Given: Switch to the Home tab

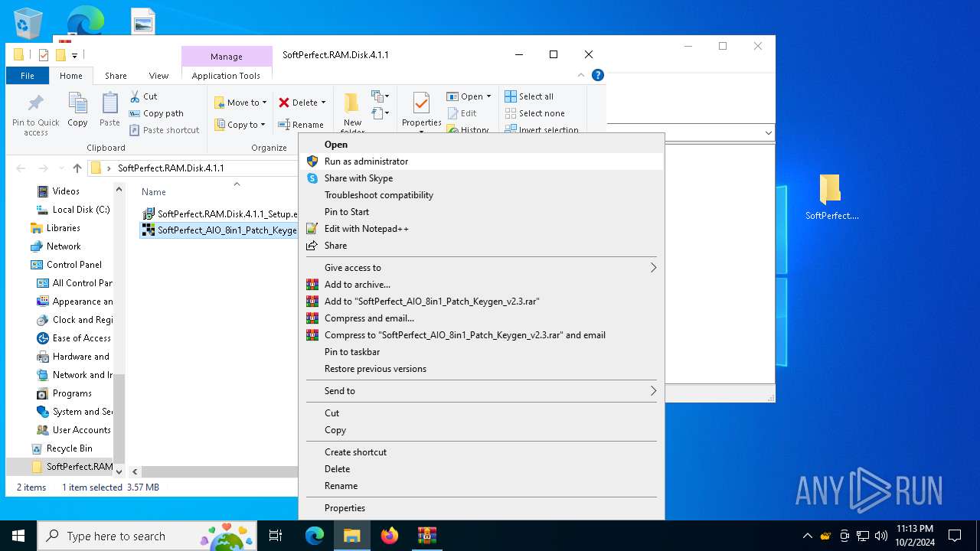Looking at the screenshot, I should [x=71, y=76].
